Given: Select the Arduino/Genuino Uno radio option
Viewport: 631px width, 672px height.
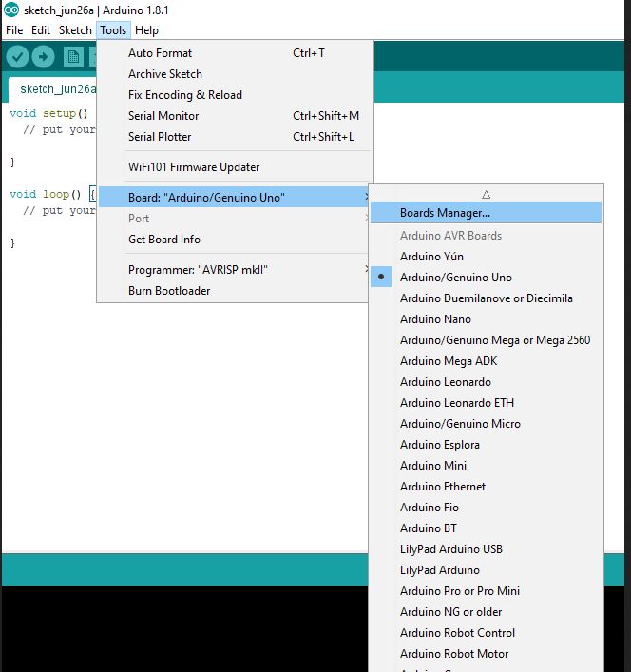Looking at the screenshot, I should [x=486, y=278].
